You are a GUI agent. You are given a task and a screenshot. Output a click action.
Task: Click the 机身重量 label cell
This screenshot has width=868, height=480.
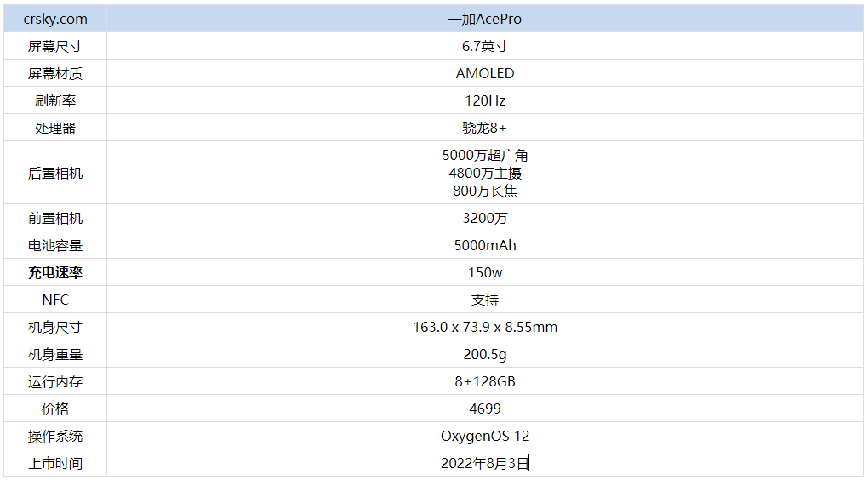(55, 354)
